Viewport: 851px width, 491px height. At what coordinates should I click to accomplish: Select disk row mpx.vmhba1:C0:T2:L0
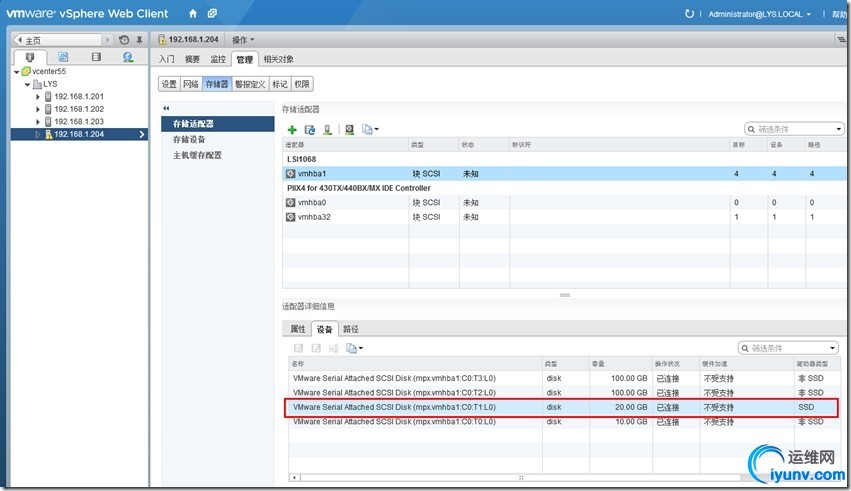(564, 392)
